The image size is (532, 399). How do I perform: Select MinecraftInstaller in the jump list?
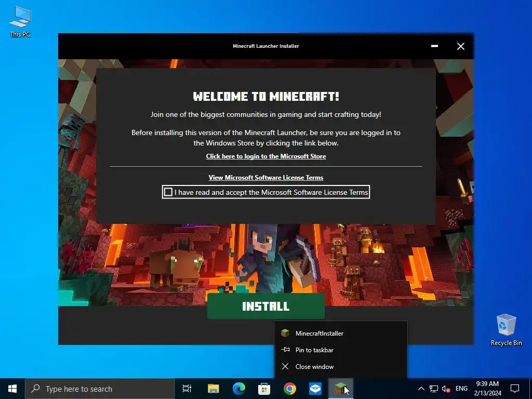click(341, 333)
